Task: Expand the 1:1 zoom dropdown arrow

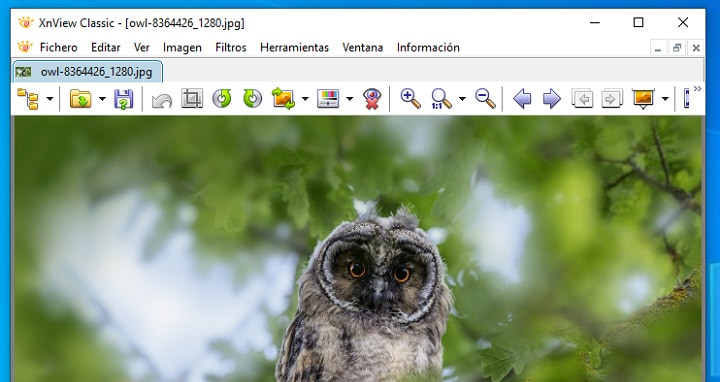Action: (462, 99)
